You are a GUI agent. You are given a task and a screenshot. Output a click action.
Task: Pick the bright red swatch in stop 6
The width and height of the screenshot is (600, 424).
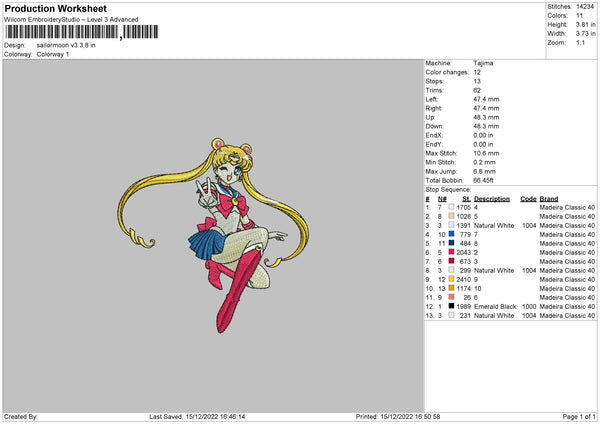point(452,252)
